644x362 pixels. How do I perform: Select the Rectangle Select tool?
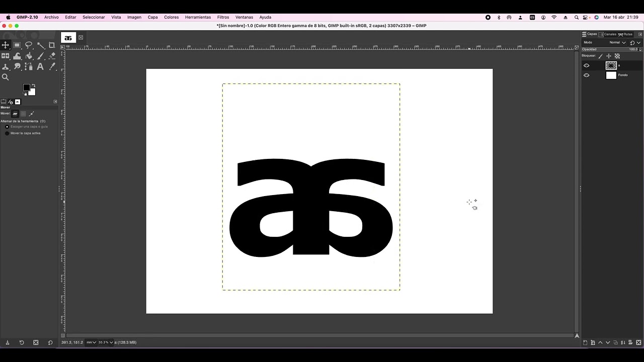[17, 45]
